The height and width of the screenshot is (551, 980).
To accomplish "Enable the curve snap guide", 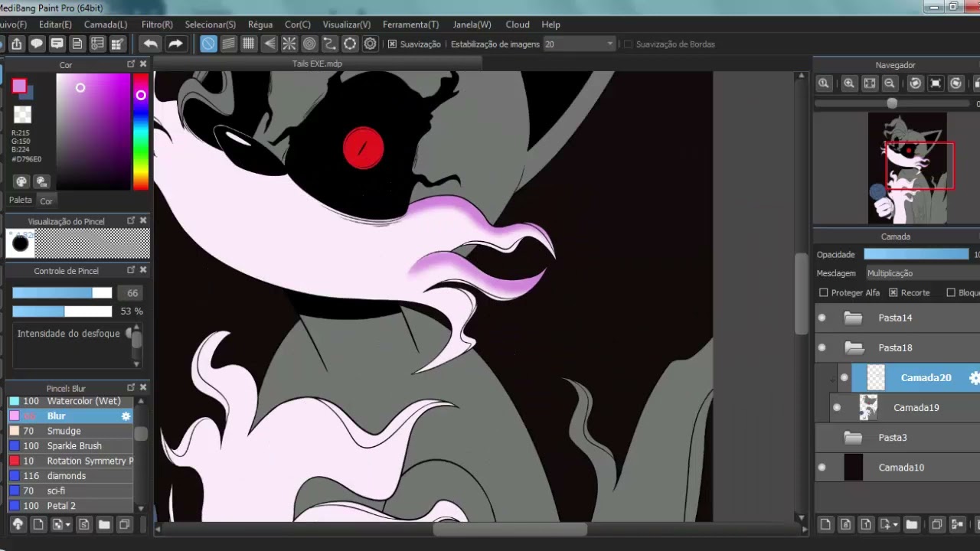I will [330, 44].
